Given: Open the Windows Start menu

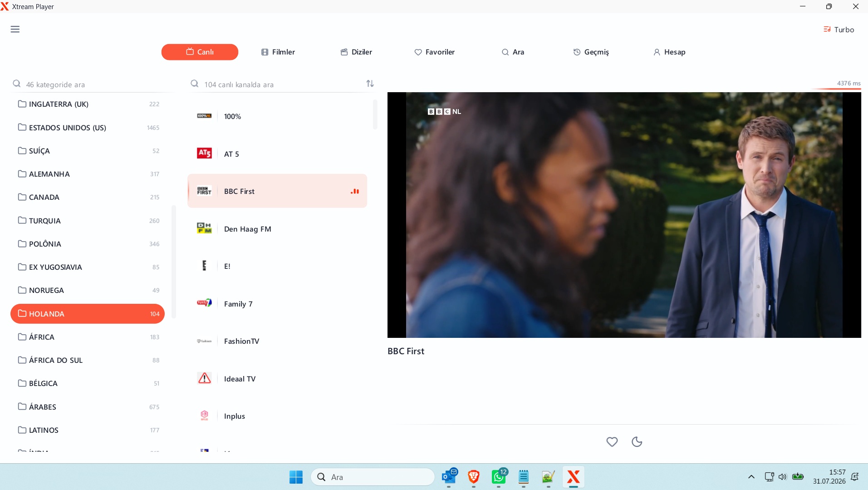Looking at the screenshot, I should pos(296,477).
